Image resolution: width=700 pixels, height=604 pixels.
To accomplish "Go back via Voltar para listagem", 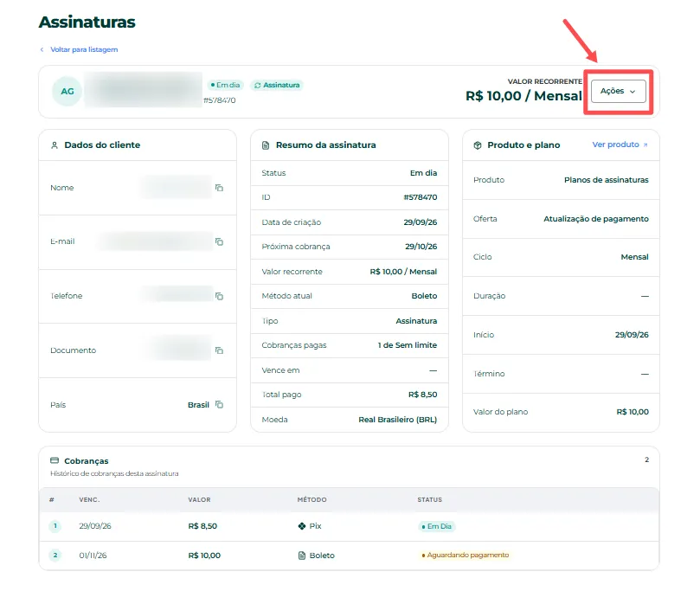I will click(84, 49).
